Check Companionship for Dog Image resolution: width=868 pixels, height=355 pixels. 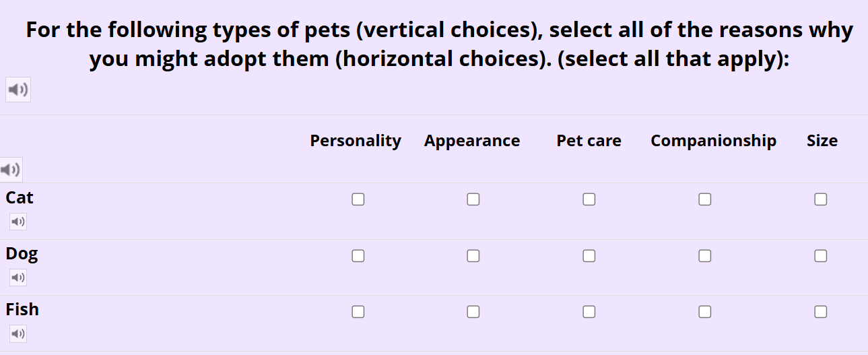[x=705, y=256]
